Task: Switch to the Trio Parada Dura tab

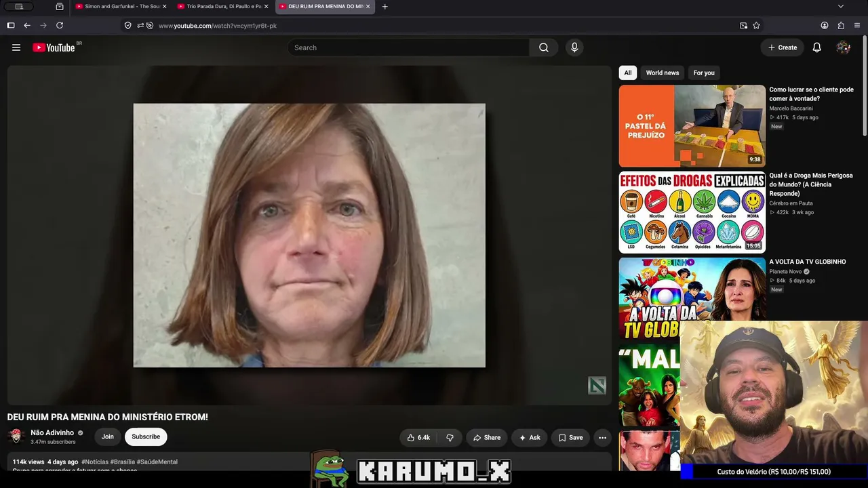Action: 222,7
